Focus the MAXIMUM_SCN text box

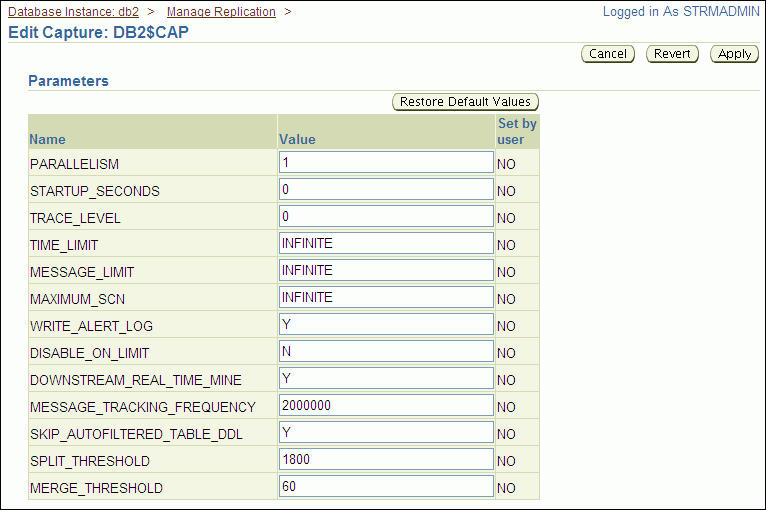[386, 297]
